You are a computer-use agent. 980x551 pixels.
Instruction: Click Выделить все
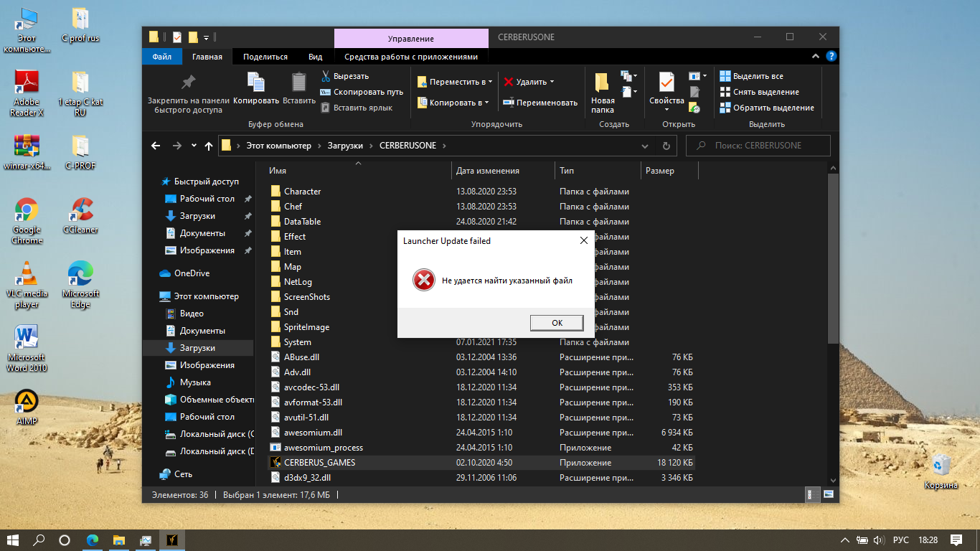(752, 76)
